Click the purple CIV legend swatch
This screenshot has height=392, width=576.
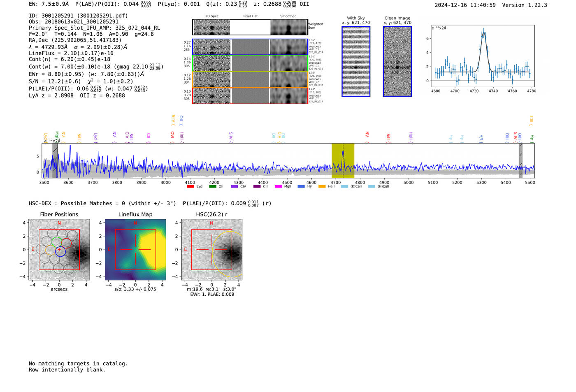point(235,187)
